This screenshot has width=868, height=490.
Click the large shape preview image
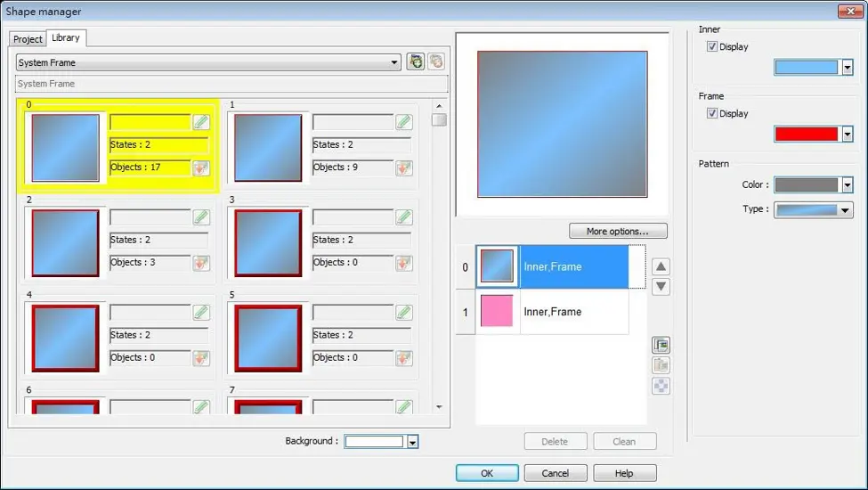click(x=563, y=124)
